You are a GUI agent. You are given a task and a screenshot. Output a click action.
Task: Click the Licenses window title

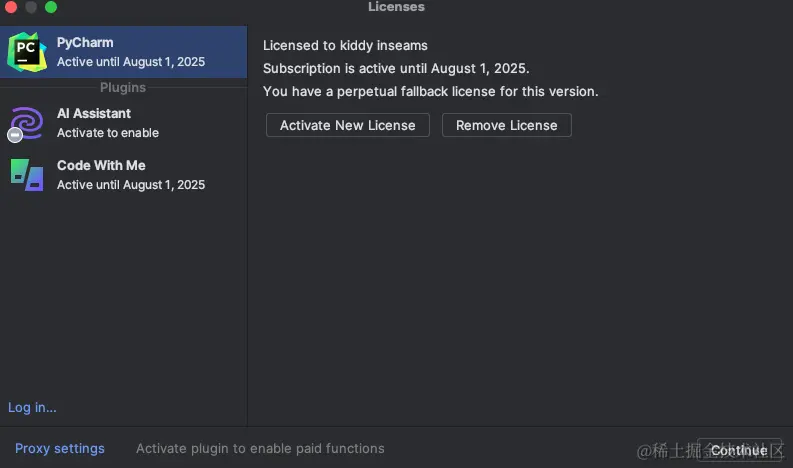pos(396,7)
